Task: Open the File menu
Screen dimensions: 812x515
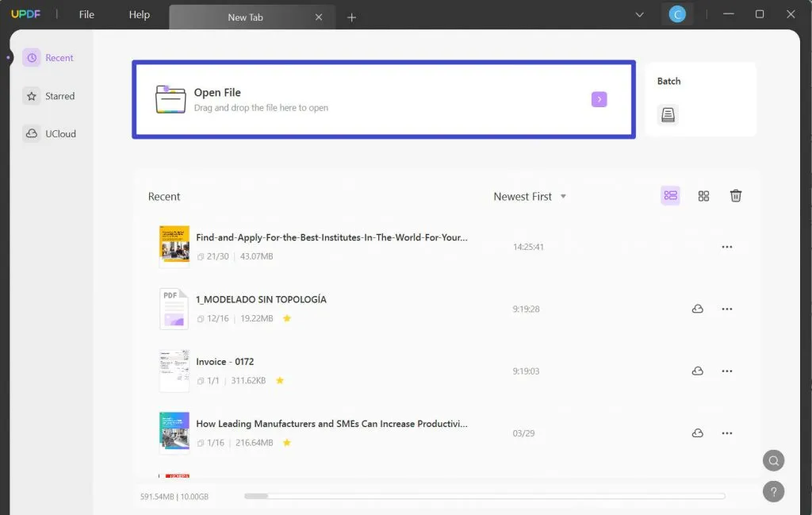Action: point(86,13)
